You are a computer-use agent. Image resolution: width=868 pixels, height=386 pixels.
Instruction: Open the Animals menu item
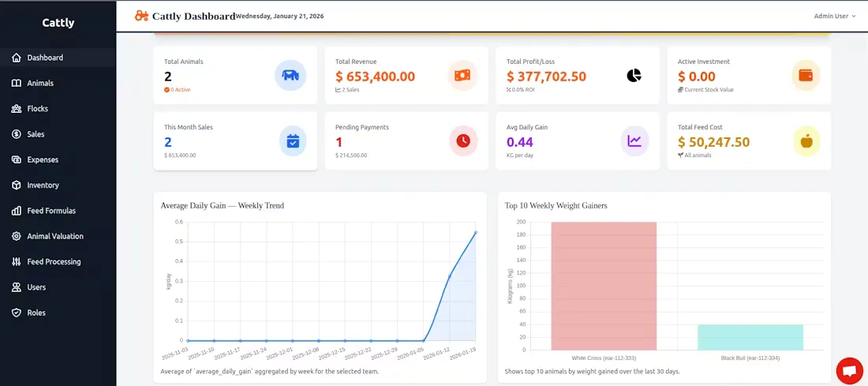coord(58,83)
